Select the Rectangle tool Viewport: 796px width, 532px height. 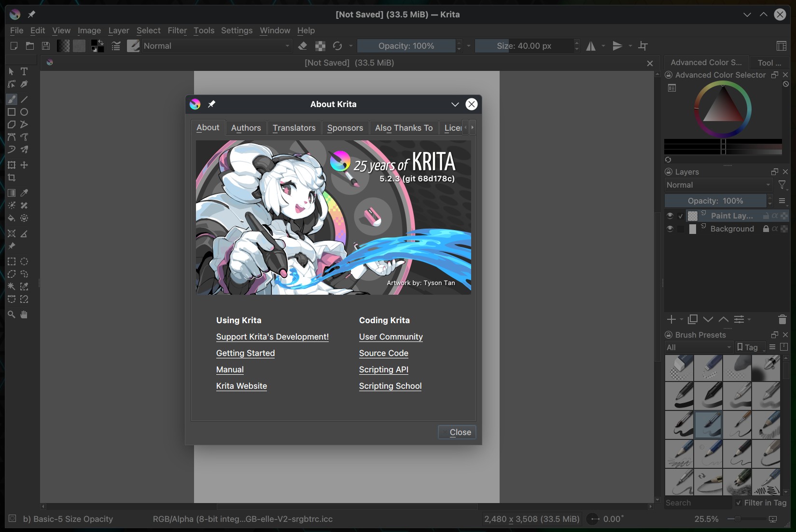[x=12, y=112]
